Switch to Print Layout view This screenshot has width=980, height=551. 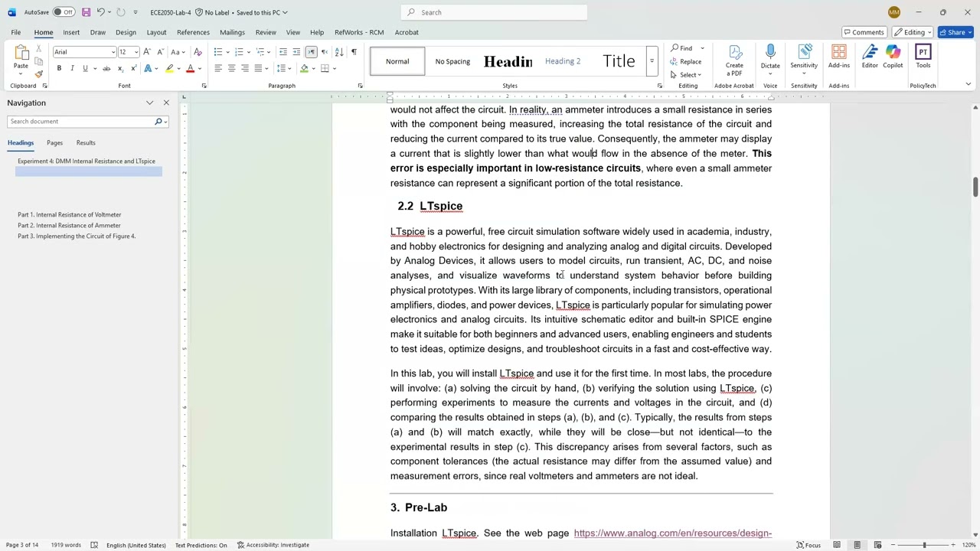click(x=857, y=545)
